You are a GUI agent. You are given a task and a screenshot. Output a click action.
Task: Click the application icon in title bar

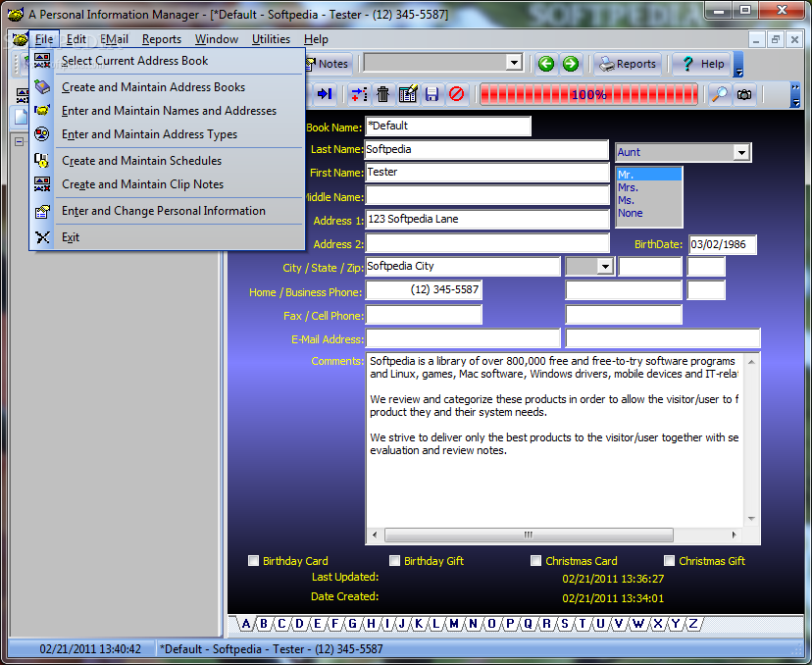click(x=16, y=14)
